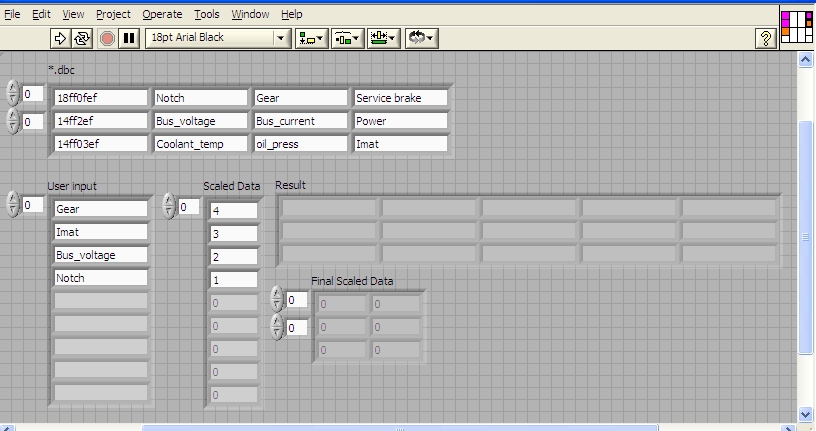Screen dimensions: 816x431
Task: Click the Context Help question mark button
Action: pos(766,38)
